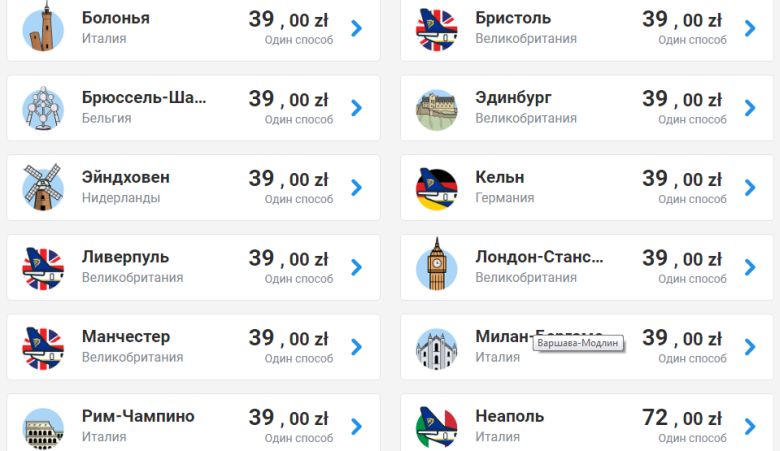This screenshot has width=780, height=451.
Task: Expand the Неаполь route chevron
Action: [750, 427]
